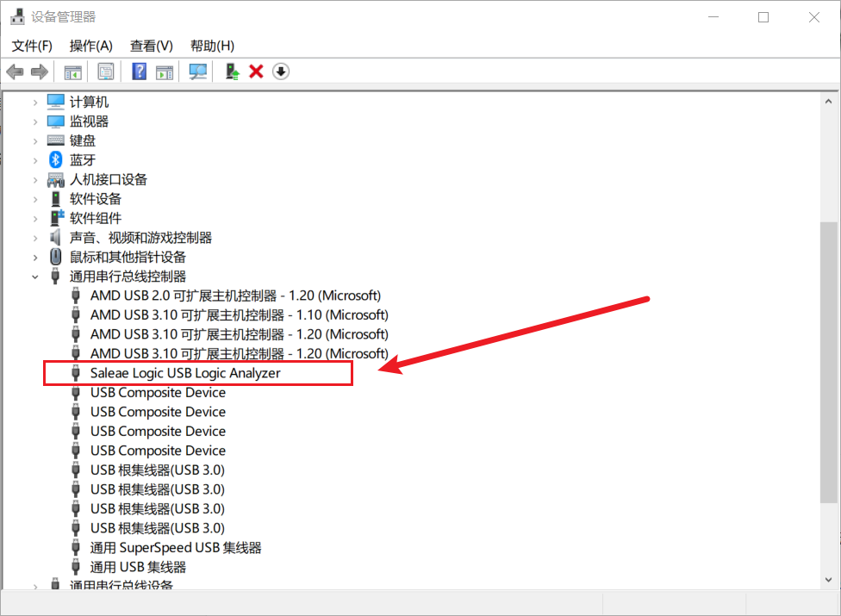Click the Device Manager title bar icon
841x616 pixels.
[x=17, y=16]
